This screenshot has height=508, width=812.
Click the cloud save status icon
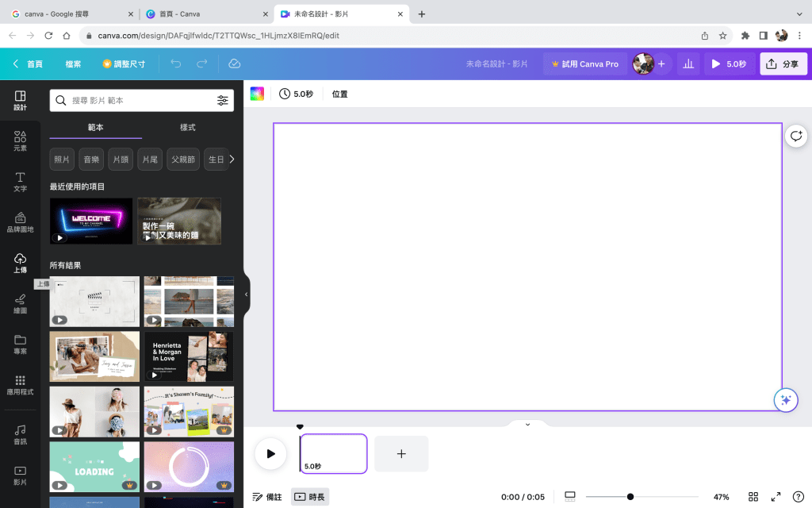[234, 63]
